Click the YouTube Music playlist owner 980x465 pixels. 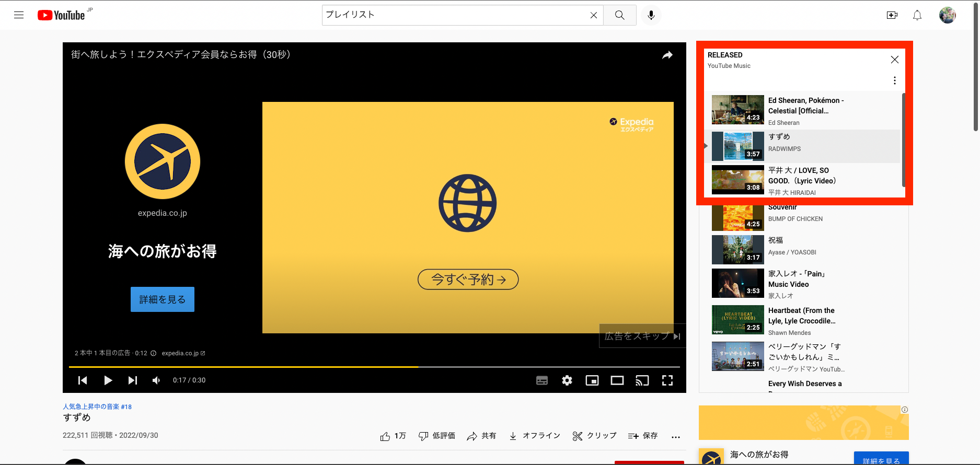point(729,66)
